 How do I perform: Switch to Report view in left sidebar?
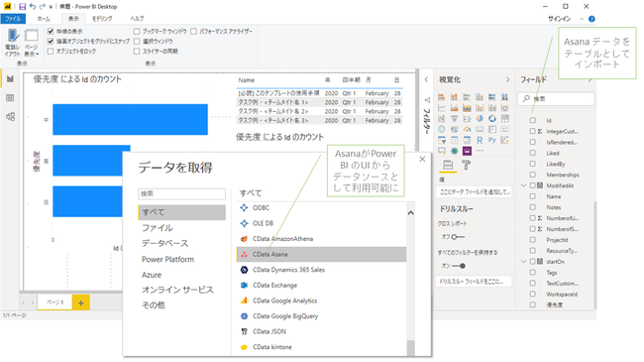click(10, 78)
